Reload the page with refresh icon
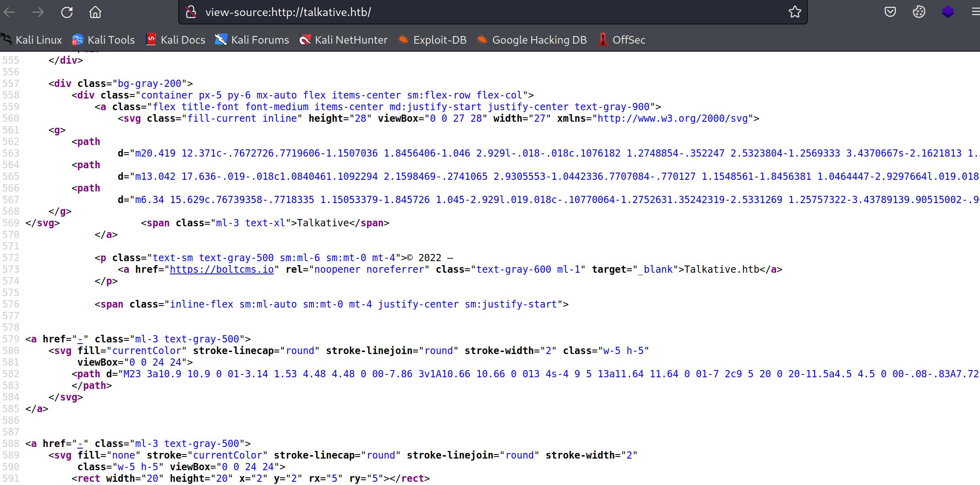This screenshot has height=485, width=980. [x=67, y=12]
